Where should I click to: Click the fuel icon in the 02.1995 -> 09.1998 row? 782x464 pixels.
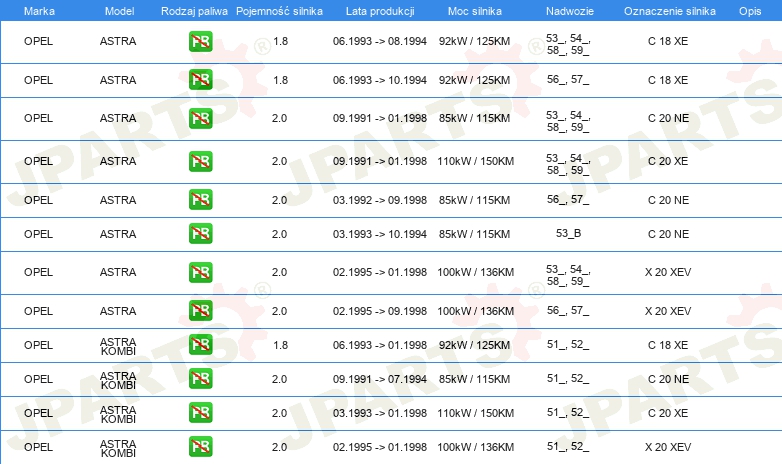(200, 311)
